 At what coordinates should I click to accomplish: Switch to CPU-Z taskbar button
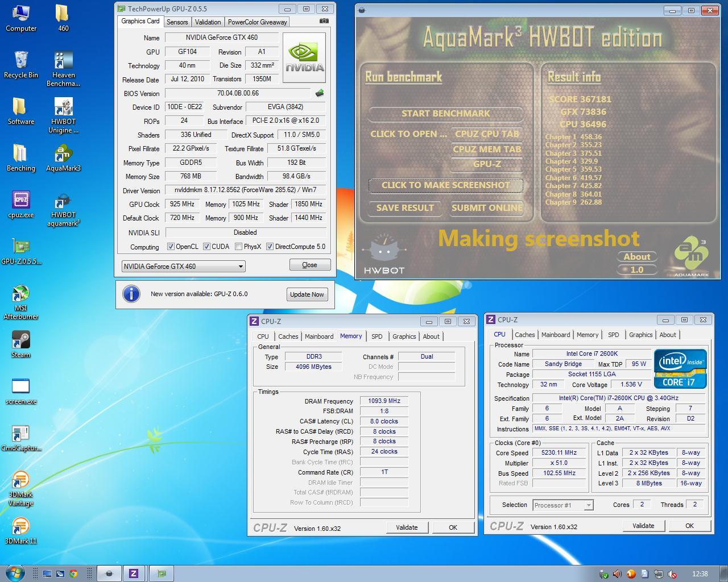(134, 573)
